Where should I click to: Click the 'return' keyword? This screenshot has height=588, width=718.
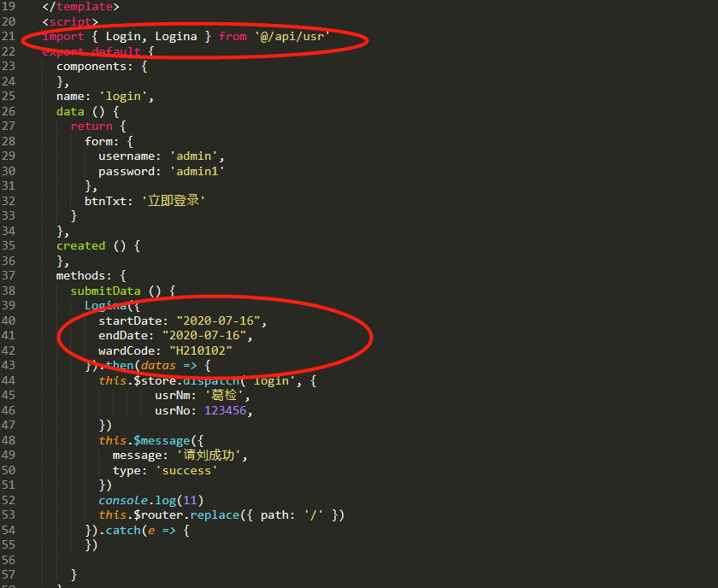91,126
